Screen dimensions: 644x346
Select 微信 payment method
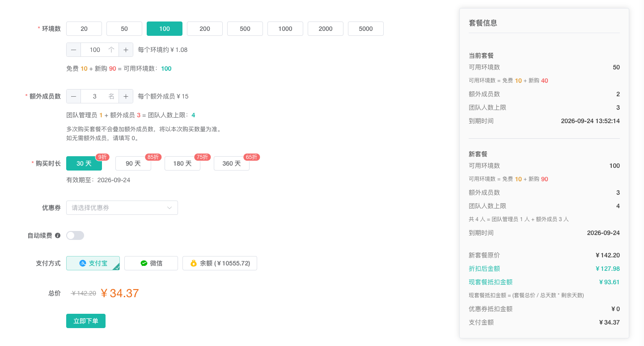pyautogui.click(x=151, y=263)
